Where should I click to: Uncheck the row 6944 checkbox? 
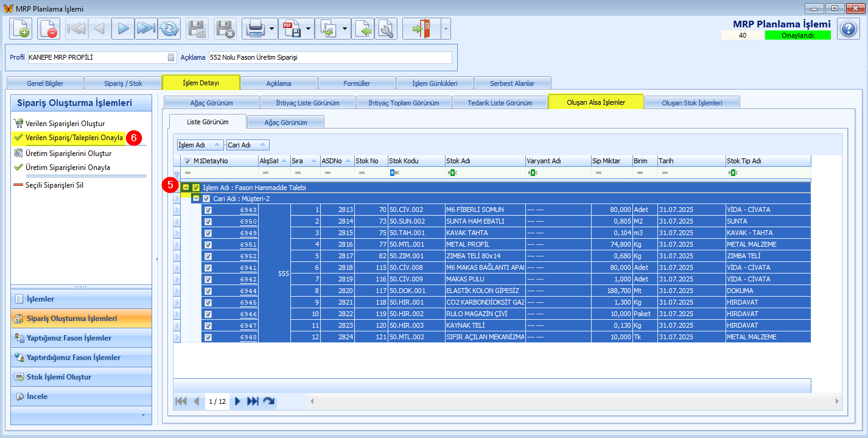click(x=208, y=291)
